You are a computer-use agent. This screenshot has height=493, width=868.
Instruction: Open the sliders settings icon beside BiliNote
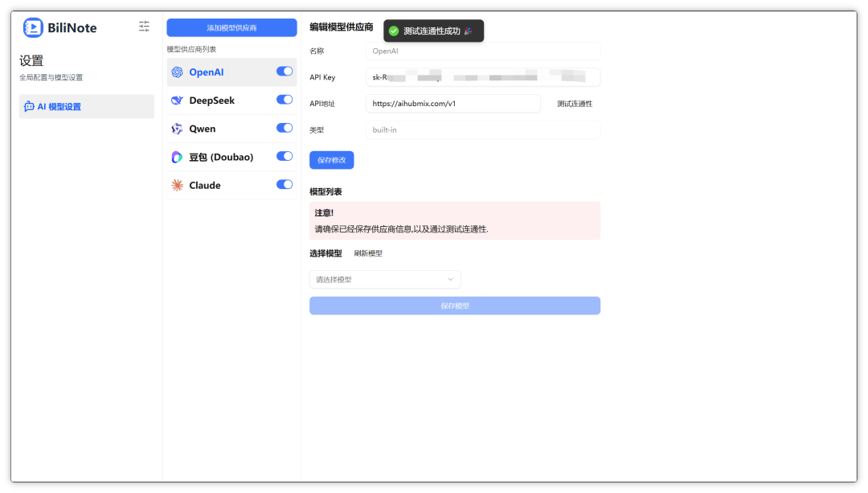point(144,26)
